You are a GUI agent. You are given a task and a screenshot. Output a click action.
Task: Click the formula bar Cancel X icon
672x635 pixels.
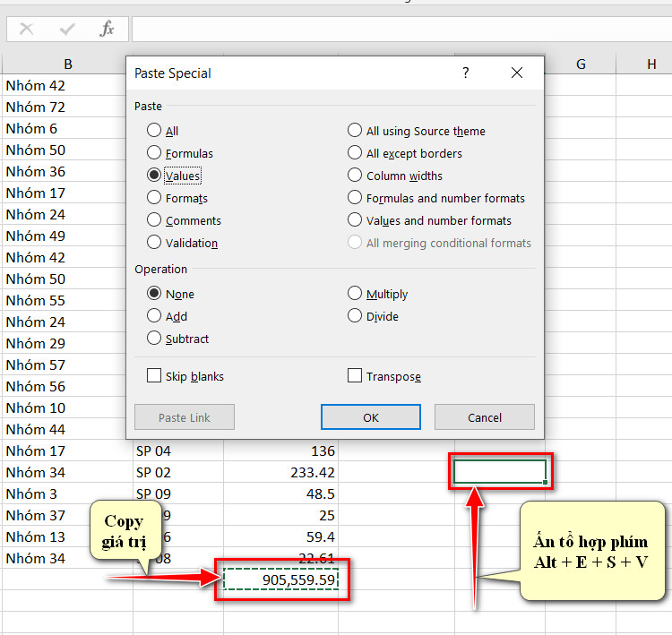point(27,30)
